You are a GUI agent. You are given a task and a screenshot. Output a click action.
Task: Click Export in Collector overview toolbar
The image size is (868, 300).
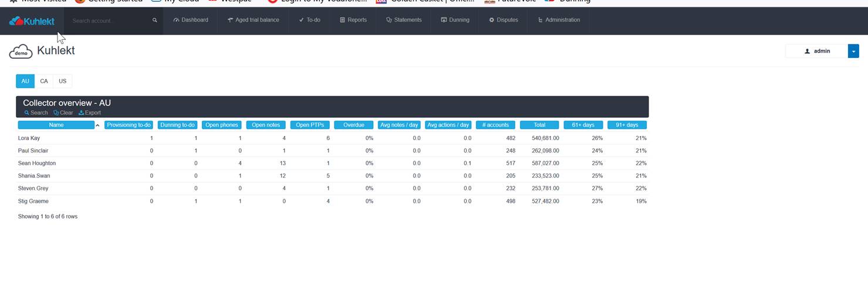click(90, 112)
